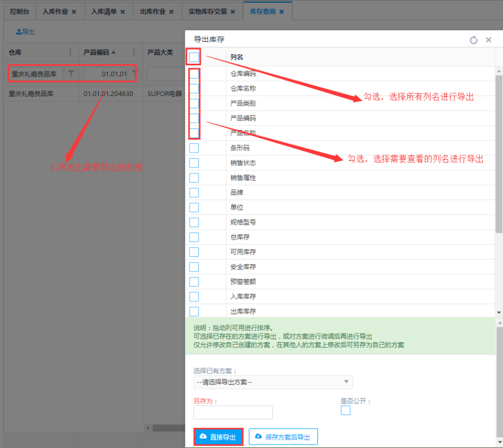This screenshot has height=448, width=503.
Task: Check the 条形码 column checkbox
Action: [x=194, y=148]
